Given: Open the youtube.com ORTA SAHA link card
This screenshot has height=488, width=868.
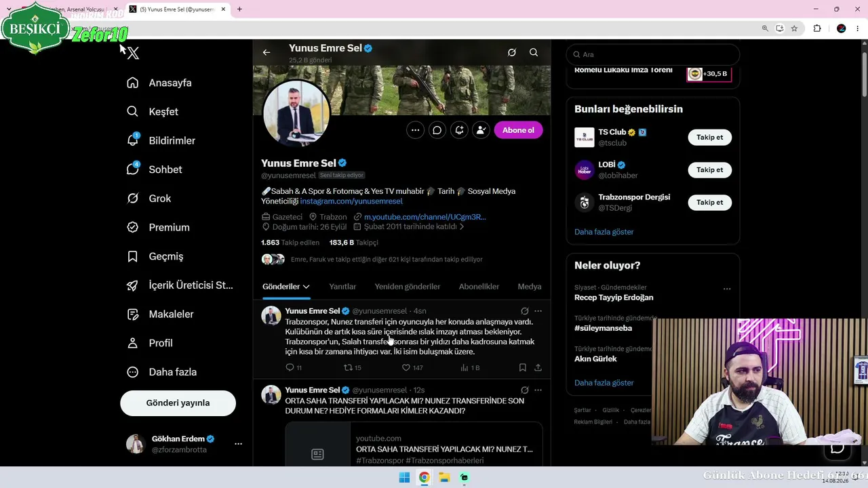Looking at the screenshot, I should pyautogui.click(x=414, y=444).
